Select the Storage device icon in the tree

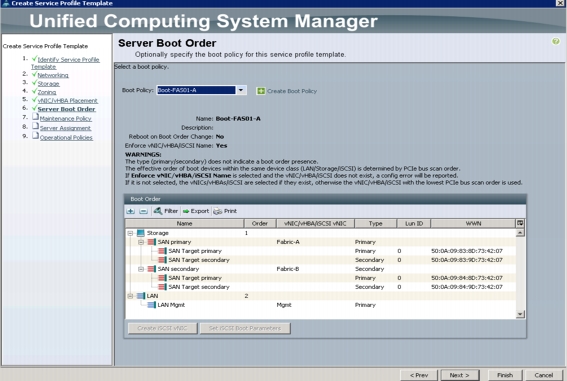click(x=141, y=233)
